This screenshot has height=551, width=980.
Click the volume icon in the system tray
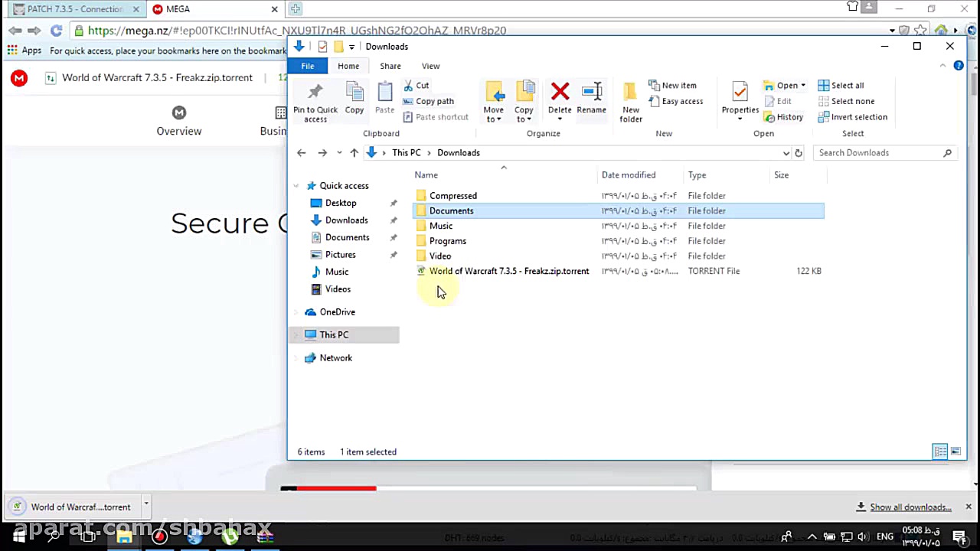click(x=863, y=536)
